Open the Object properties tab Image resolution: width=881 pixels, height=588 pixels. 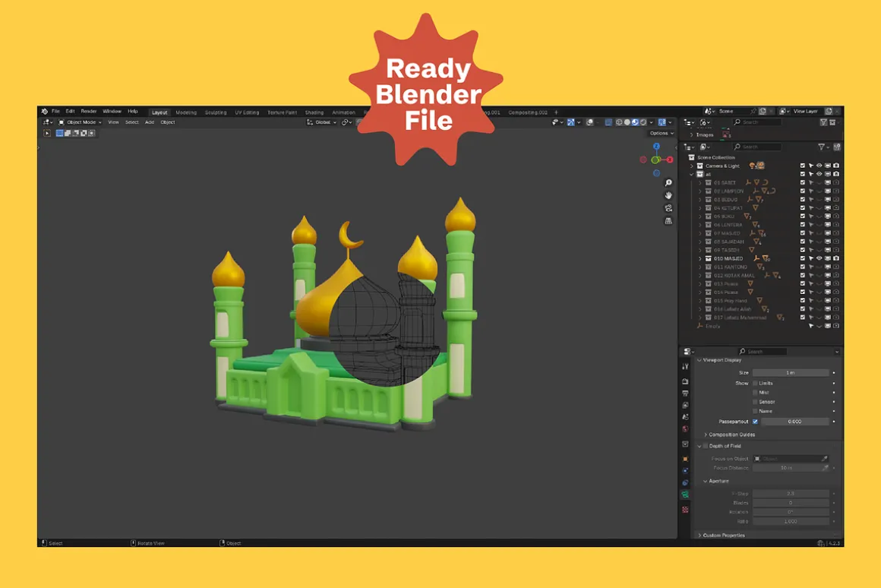pyautogui.click(x=686, y=459)
